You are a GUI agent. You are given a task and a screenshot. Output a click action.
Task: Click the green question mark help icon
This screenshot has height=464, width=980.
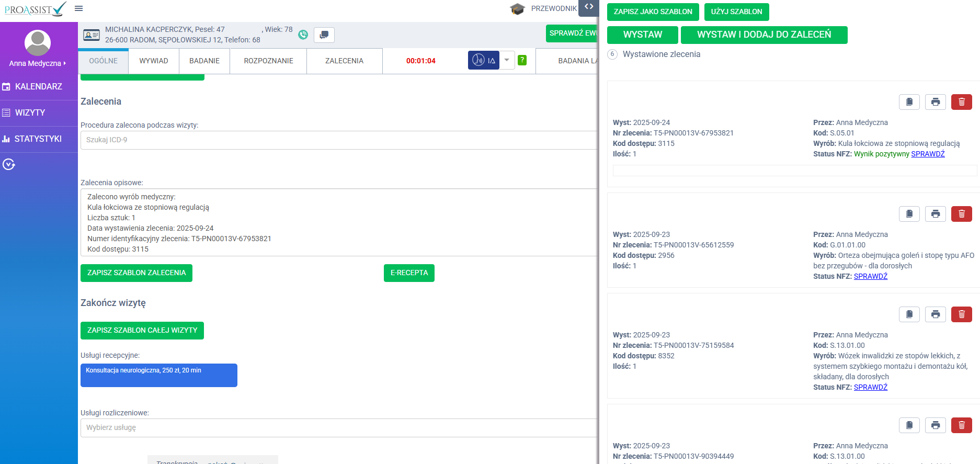[522, 60]
